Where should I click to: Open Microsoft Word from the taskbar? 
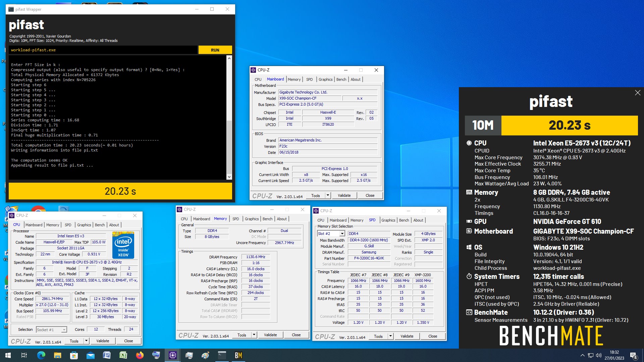click(107, 355)
